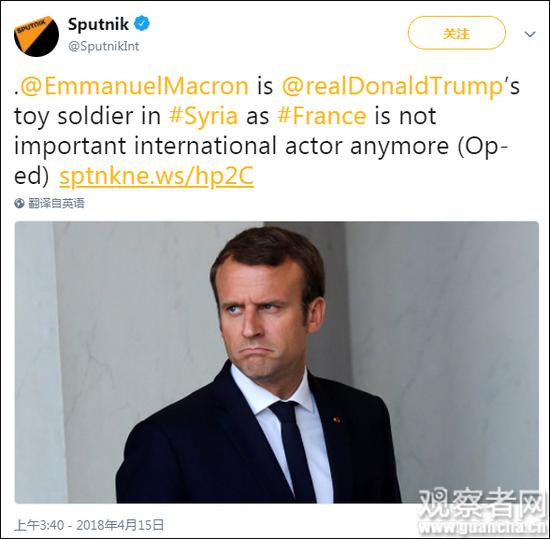Open the @EmmanuelMacron mention

134,87
